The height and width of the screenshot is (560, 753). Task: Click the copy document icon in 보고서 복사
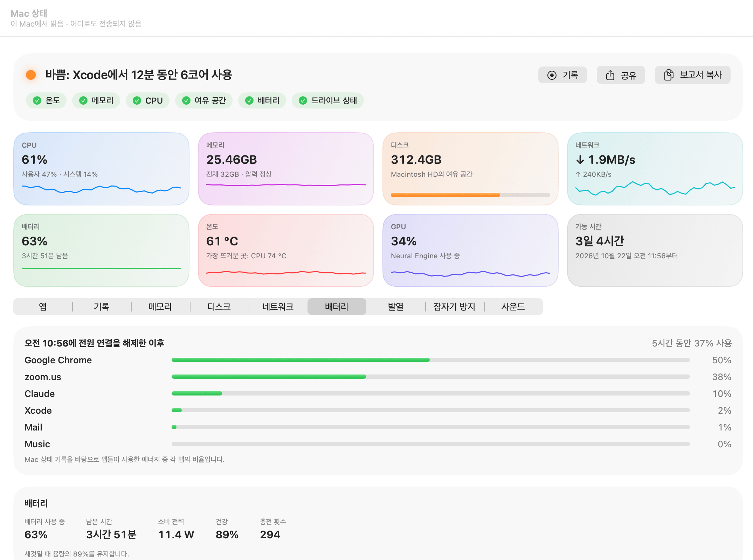click(669, 75)
